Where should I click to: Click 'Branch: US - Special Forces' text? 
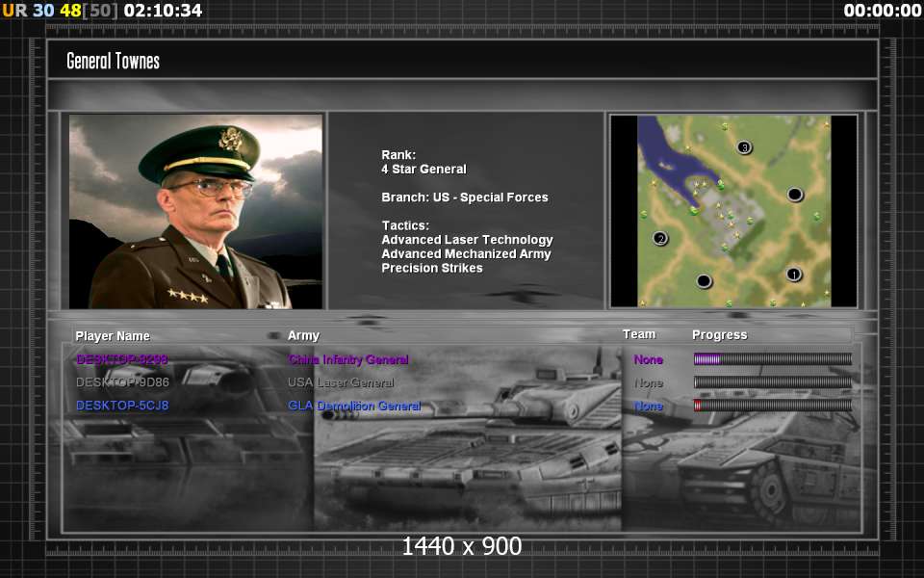click(464, 197)
